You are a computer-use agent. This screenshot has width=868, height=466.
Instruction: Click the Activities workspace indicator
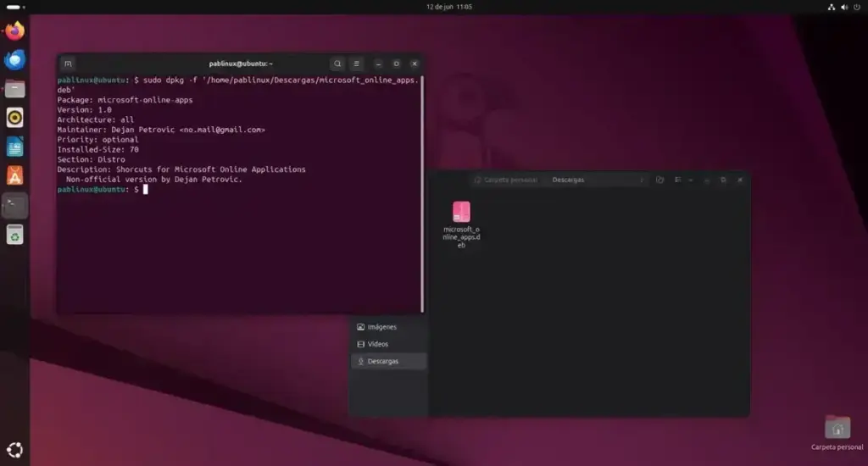[15, 7]
